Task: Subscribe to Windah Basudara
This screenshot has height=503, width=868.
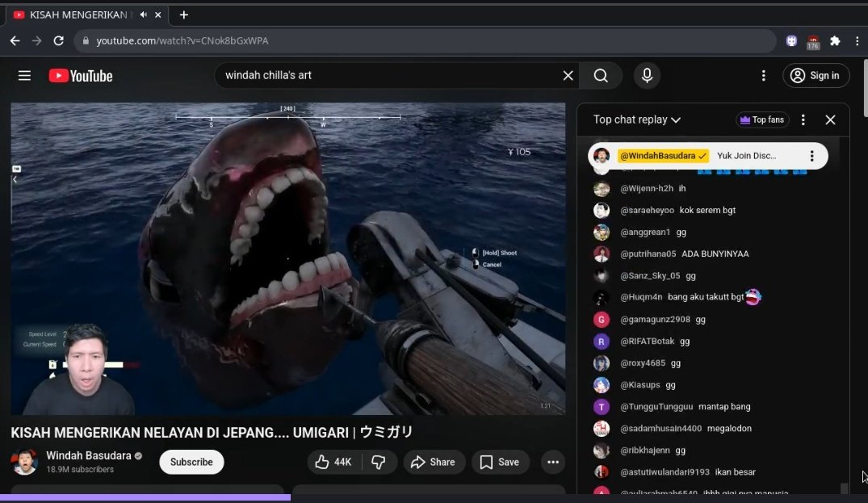Action: coord(191,462)
